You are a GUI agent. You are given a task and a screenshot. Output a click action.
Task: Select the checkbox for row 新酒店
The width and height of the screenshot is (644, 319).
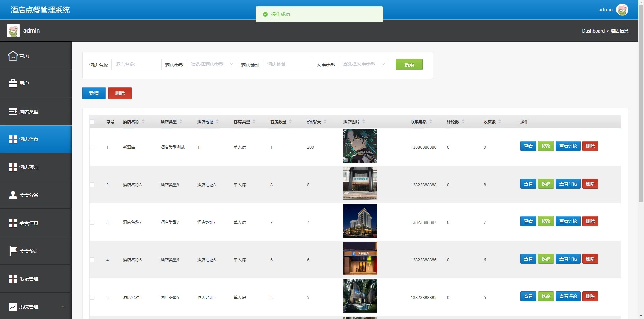(92, 147)
